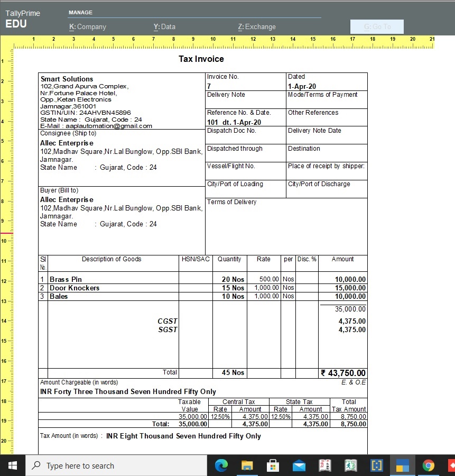455x476 pixels.
Task: Click the red book app icon in taskbar
Action: (x=324, y=465)
